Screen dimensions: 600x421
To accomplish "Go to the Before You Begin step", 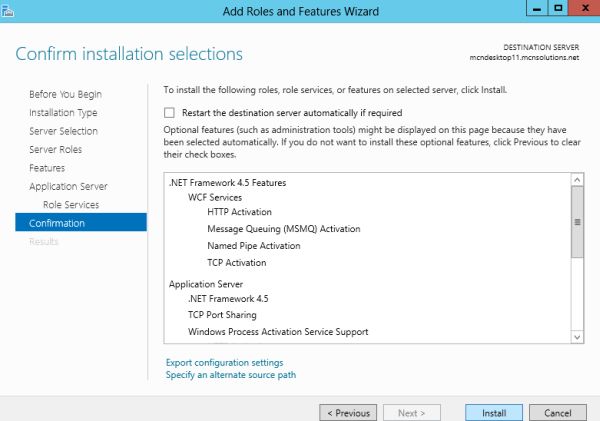I will click(66, 94).
